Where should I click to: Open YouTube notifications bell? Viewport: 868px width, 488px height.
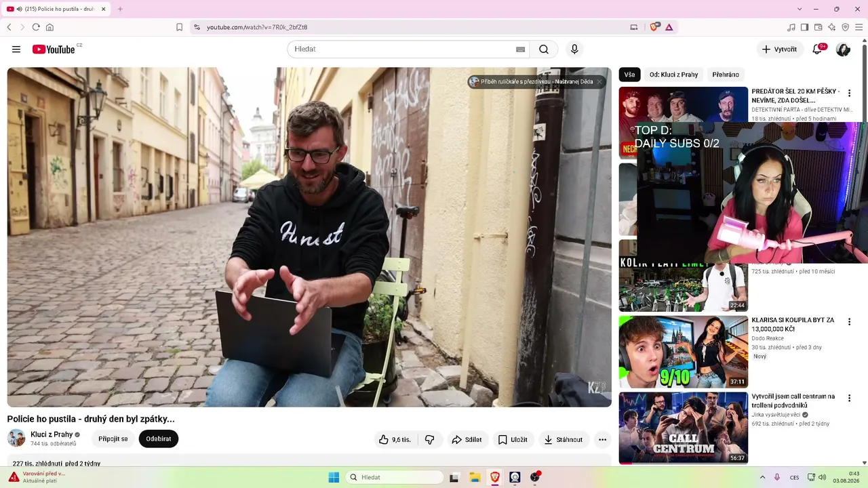coord(817,49)
